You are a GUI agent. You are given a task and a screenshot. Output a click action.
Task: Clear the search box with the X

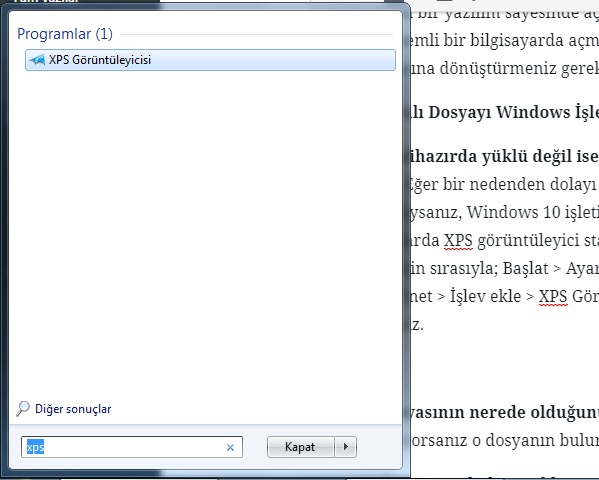[230, 447]
